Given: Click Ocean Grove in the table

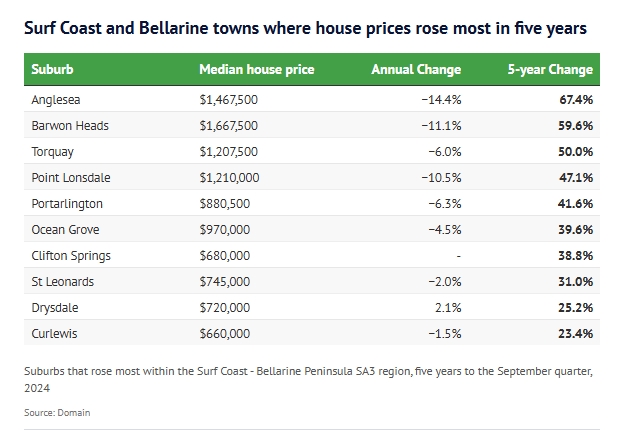Looking at the screenshot, I should pyautogui.click(x=67, y=230).
